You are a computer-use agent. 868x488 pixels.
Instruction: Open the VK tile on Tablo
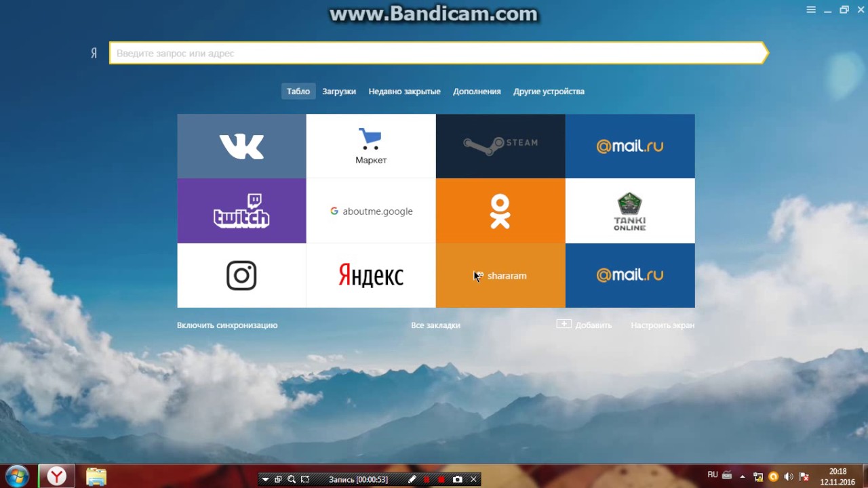click(x=241, y=146)
